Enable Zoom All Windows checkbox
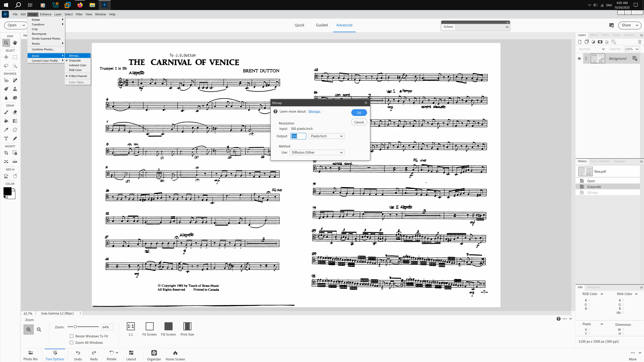This screenshot has height=362, width=644. click(x=72, y=343)
